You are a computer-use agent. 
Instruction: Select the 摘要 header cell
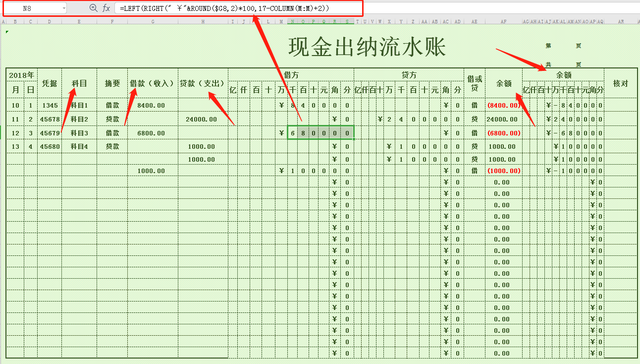point(112,83)
